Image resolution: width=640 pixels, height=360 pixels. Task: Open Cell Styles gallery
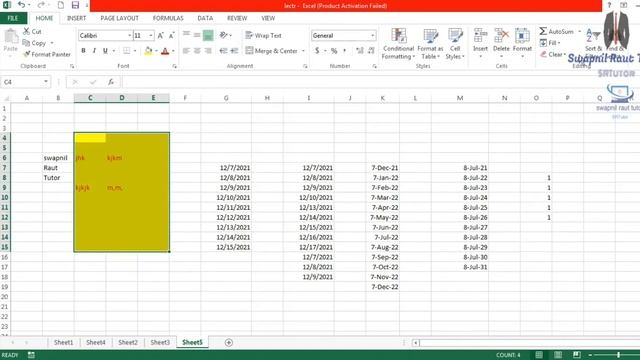(455, 44)
